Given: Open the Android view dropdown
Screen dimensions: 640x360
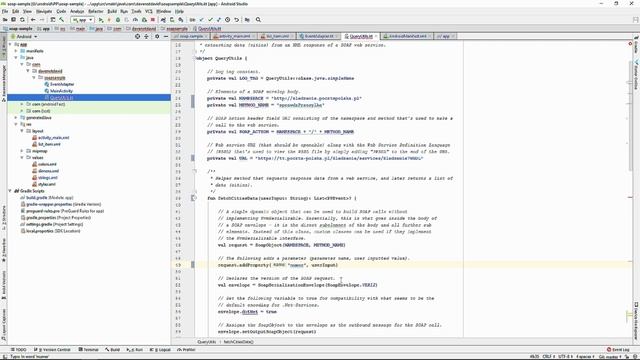Looking at the screenshot, I should [x=24, y=36].
